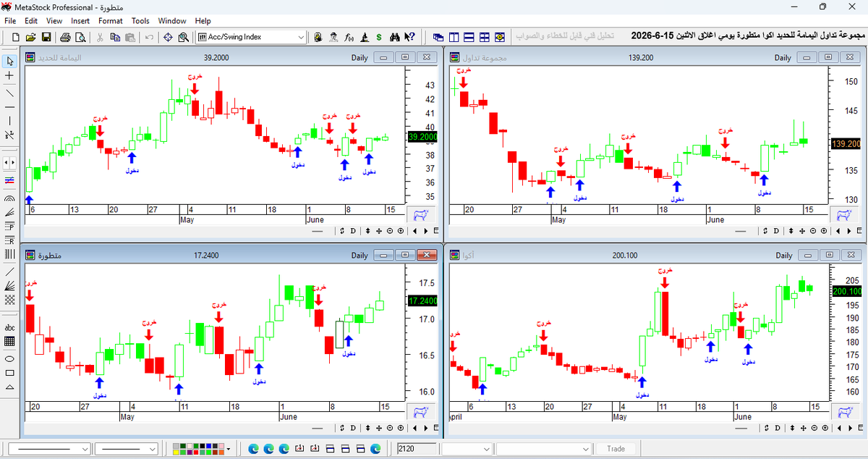
Task: Open wide dropdown left of Trade
Action: pos(587,449)
